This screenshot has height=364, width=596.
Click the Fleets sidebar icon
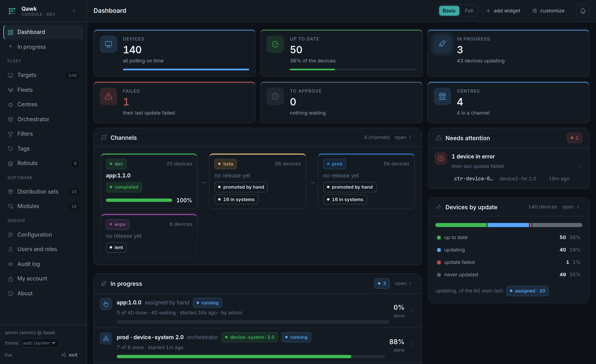pos(10,90)
